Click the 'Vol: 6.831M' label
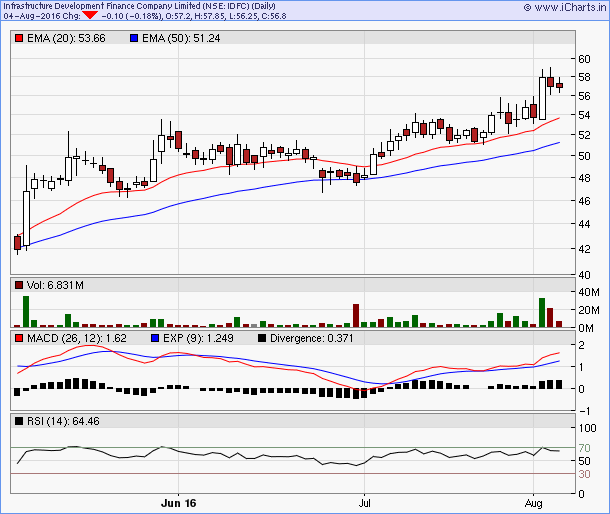Viewport: 610px width, 514px height. point(55,285)
